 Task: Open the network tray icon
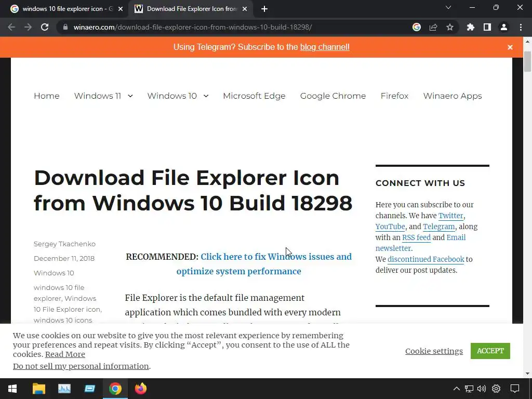click(x=469, y=389)
